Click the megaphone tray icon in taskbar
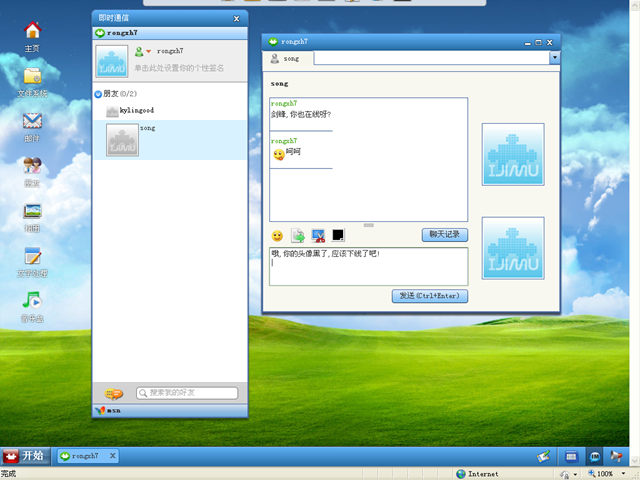640x480 pixels. 616,456
